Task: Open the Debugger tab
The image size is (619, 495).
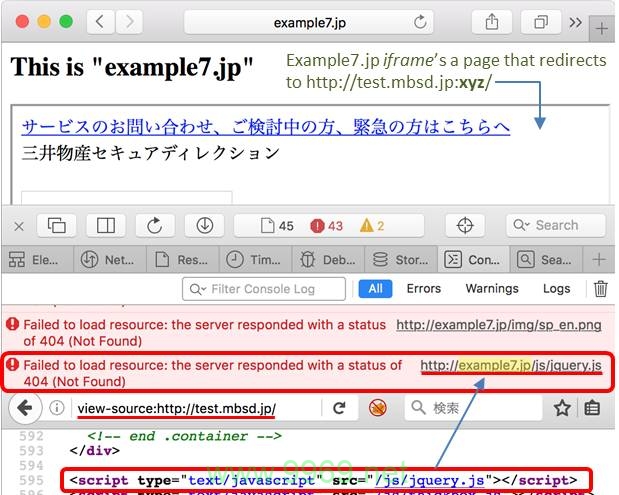Action: [x=328, y=260]
